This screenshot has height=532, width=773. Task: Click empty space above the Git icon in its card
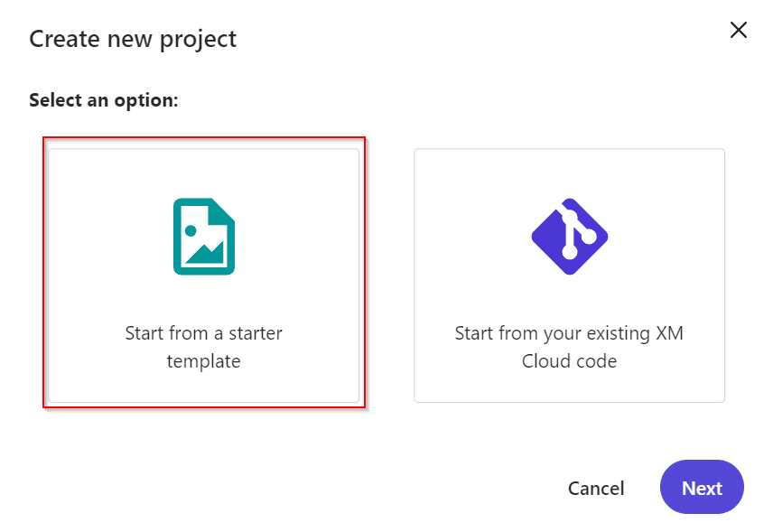pos(570,173)
